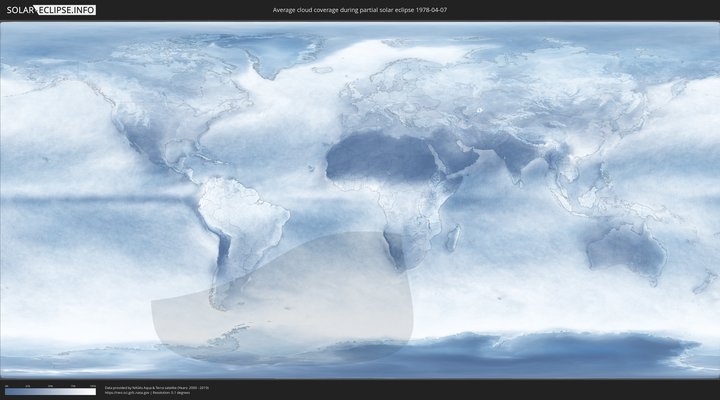Image resolution: width=720 pixels, height=400 pixels.
Task: Click on Madagascar island
Action: pos(453,238)
